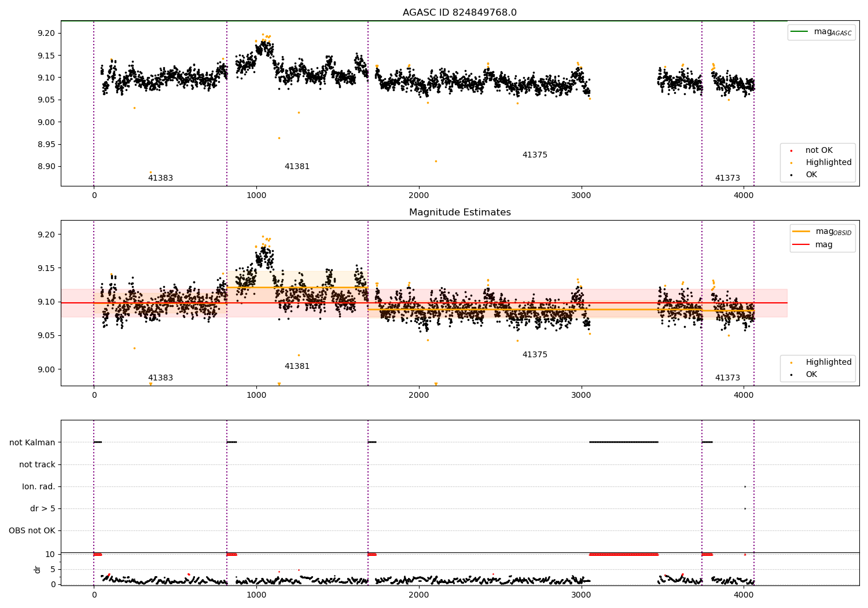Click the 'not Kalman' axis label
The height and width of the screenshot is (608, 868).
pos(32,442)
